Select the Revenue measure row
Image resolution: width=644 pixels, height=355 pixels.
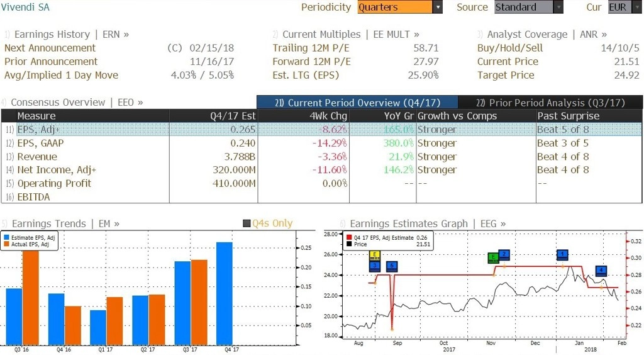pyautogui.click(x=321, y=157)
